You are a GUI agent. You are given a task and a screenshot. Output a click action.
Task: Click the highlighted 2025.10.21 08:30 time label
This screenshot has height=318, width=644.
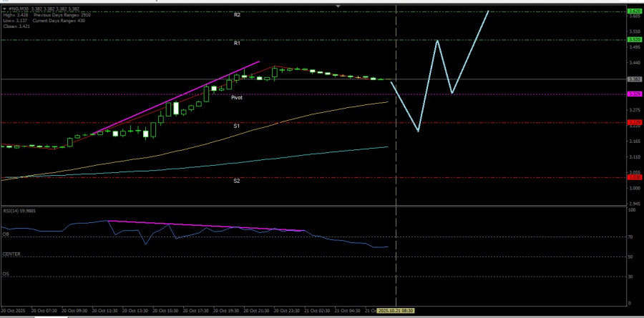[396, 311]
